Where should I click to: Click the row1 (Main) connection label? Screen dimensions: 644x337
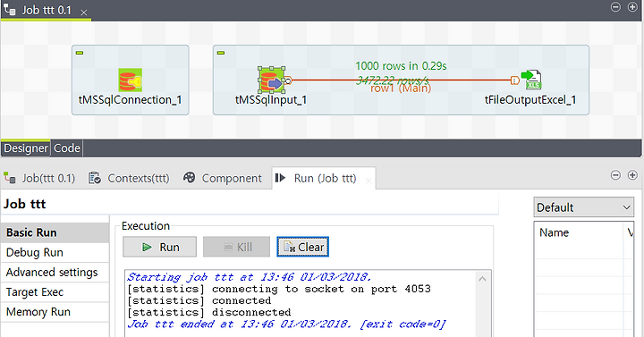pos(401,88)
